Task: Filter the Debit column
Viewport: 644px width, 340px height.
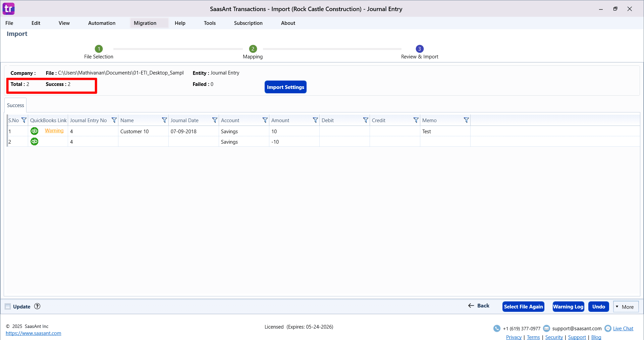Action: pos(366,120)
